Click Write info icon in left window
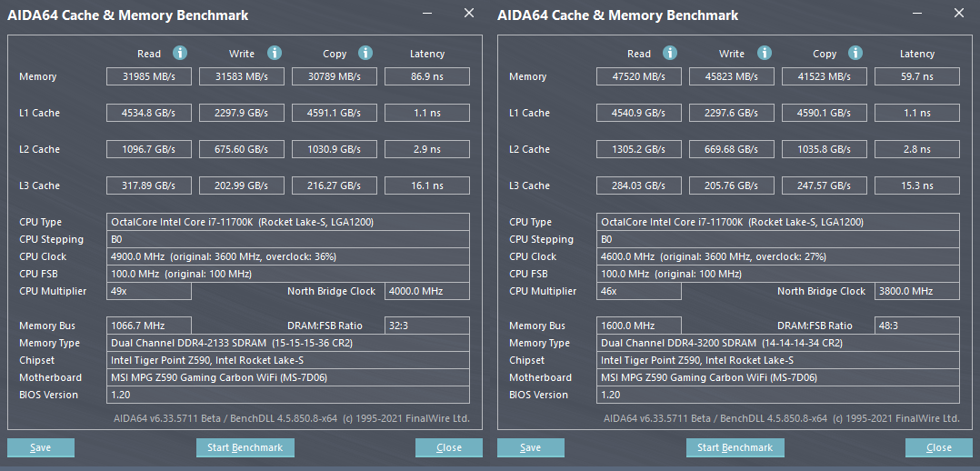 [275, 53]
